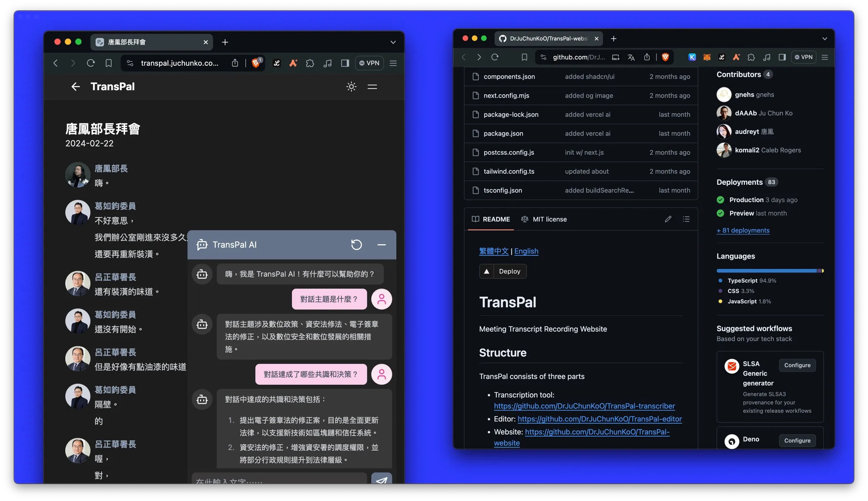Viewport: 868px width, 501px height.
Task: Click the translate page icon in address bar
Action: (x=631, y=57)
